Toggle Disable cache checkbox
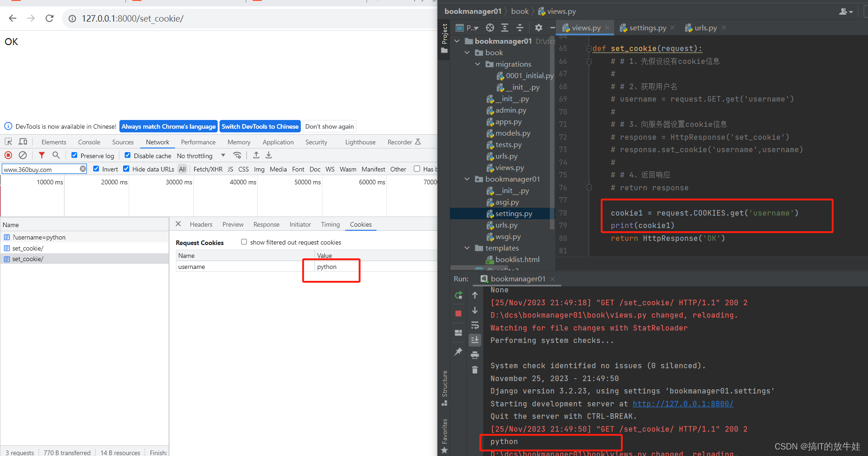Image resolution: width=868 pixels, height=456 pixels. 128,155
